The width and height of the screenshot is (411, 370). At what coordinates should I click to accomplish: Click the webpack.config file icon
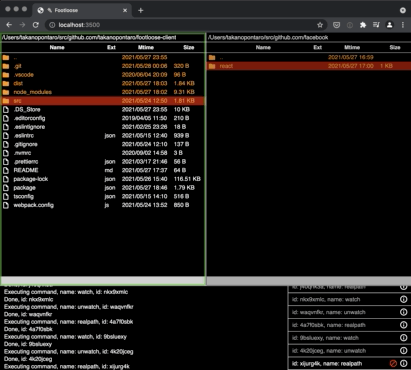6,205
